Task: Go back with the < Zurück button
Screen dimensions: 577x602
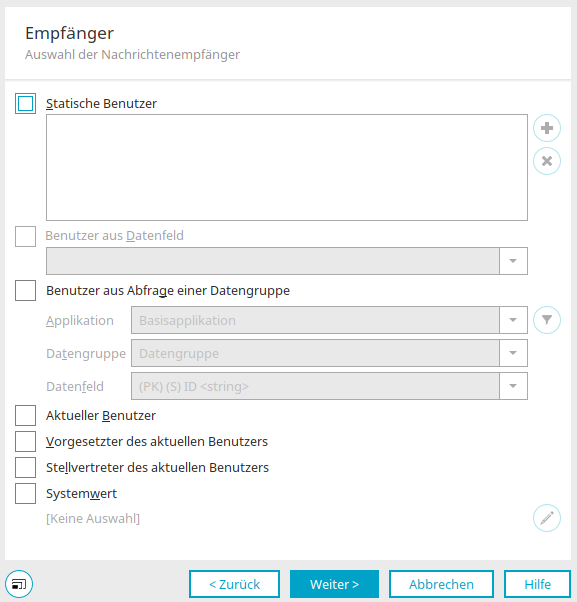Action: 234,584
